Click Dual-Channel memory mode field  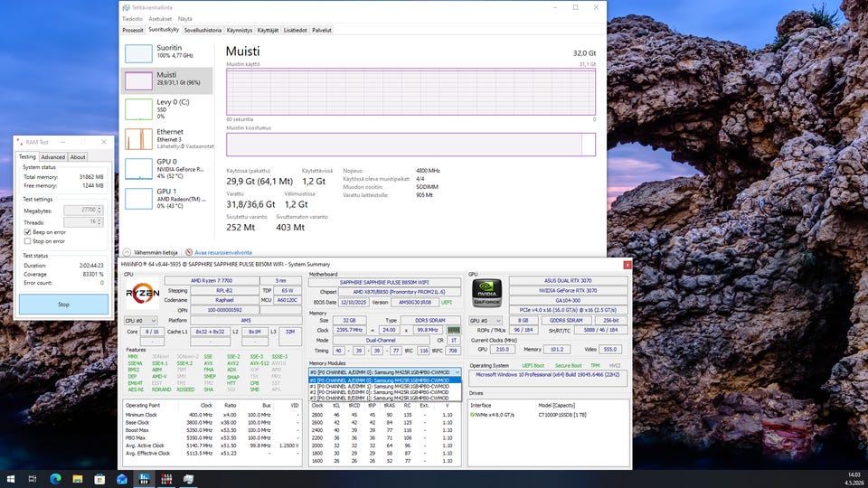[381, 341]
